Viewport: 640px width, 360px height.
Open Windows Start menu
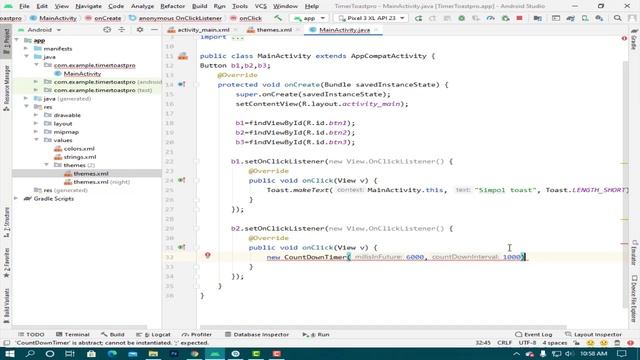point(10,353)
